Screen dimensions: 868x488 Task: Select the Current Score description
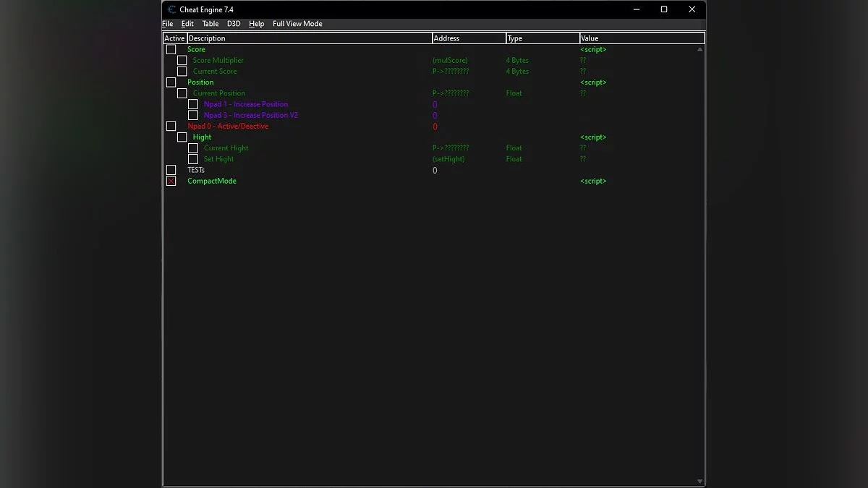pyautogui.click(x=215, y=71)
